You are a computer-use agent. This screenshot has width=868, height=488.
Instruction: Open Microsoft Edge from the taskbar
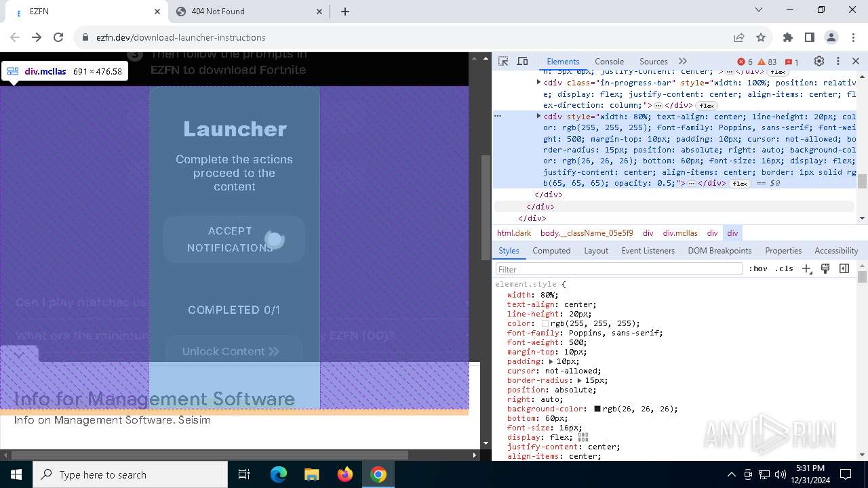[x=279, y=474]
